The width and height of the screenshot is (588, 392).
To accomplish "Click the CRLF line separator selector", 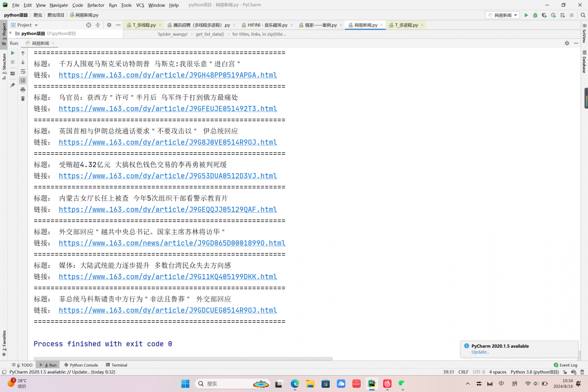I will pos(463,372).
